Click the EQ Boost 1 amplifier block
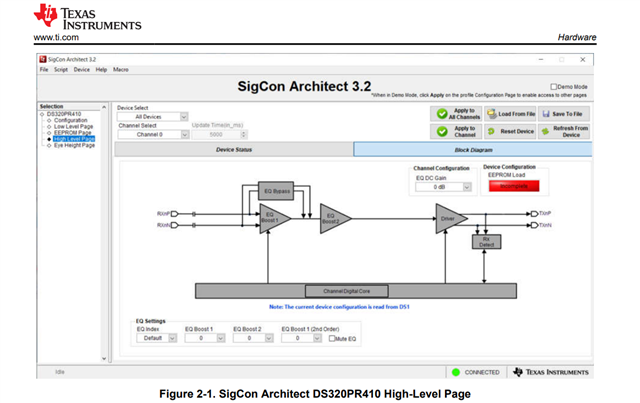The image size is (640, 403). click(x=273, y=218)
